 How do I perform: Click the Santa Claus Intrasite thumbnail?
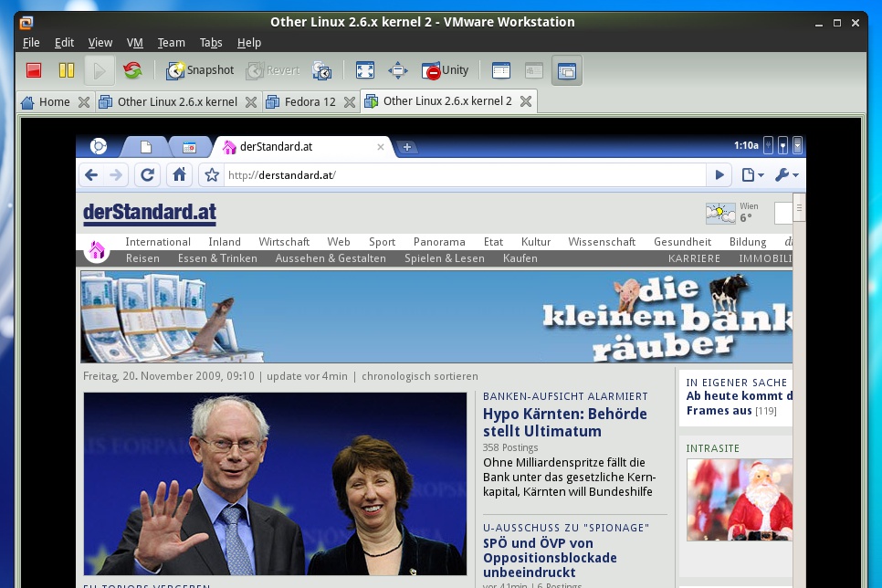pos(740,499)
